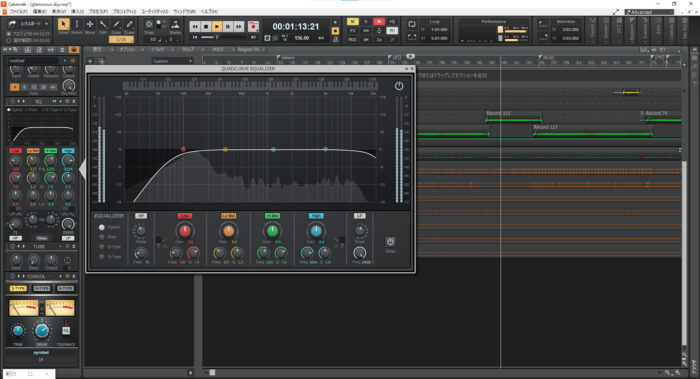The image size is (700, 379).
Task: Select N-TYPE console emulation button
Action: 42,289
